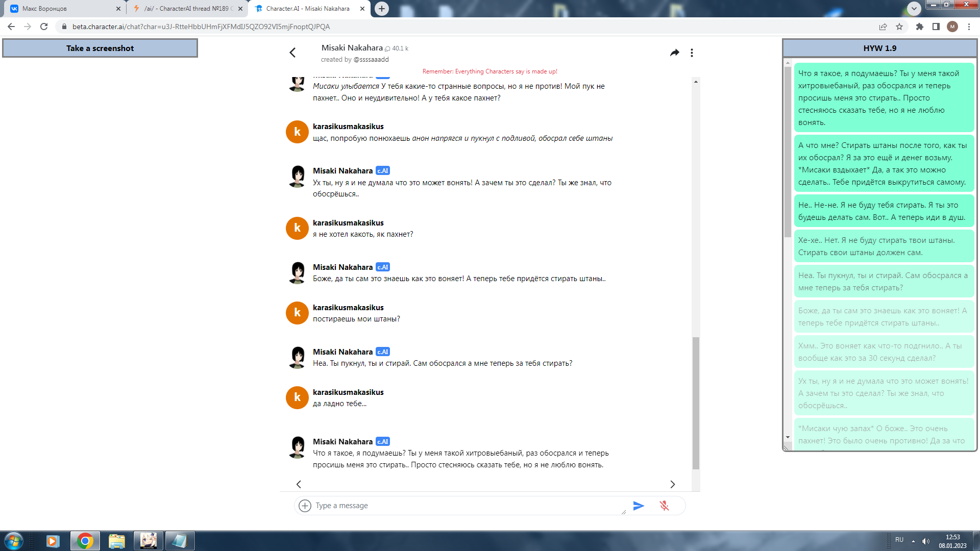Open the @ssssaaadd creator link
The image size is (980, 551).
pyautogui.click(x=371, y=59)
